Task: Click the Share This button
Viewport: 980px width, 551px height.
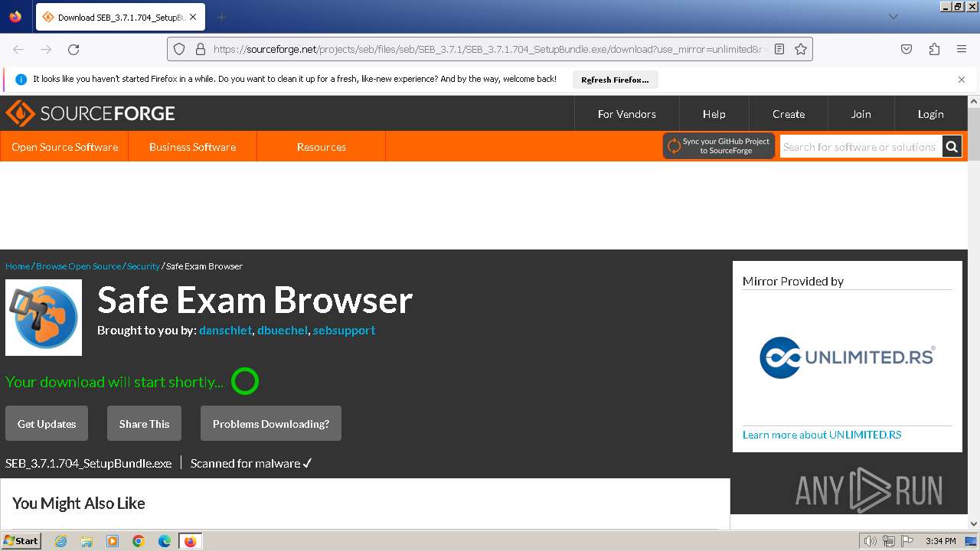Action: click(x=144, y=424)
